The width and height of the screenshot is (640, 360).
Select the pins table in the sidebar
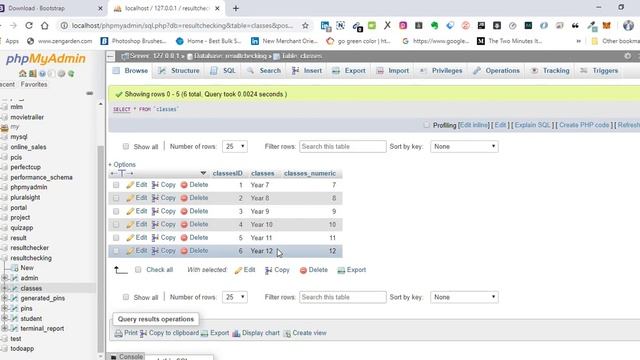click(x=26, y=309)
